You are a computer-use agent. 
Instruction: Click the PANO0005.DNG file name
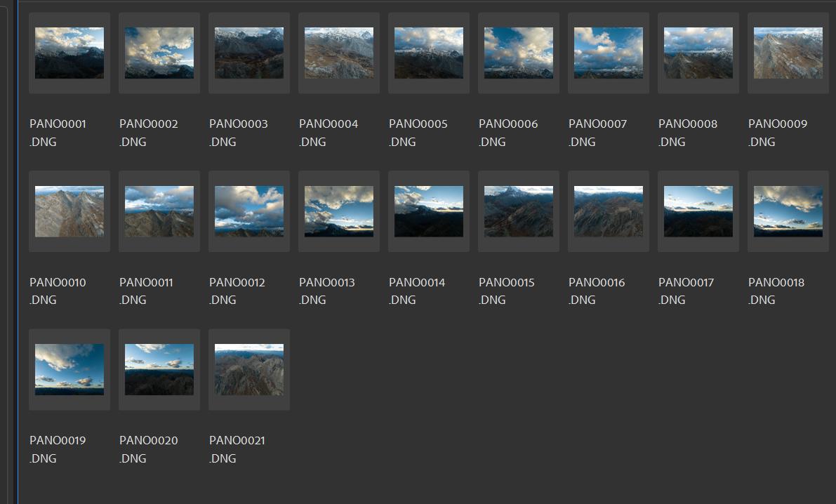coord(418,133)
